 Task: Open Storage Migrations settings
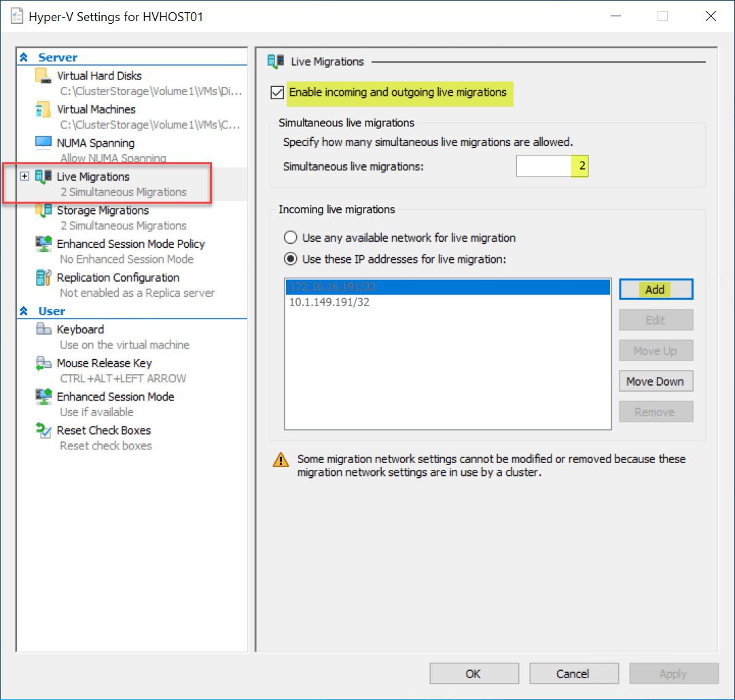pos(103,210)
